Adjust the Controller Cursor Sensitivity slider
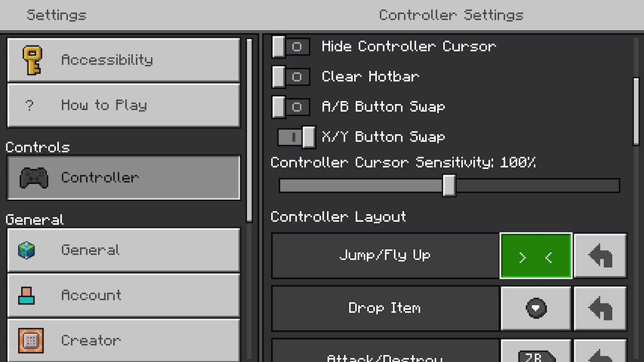 click(449, 186)
